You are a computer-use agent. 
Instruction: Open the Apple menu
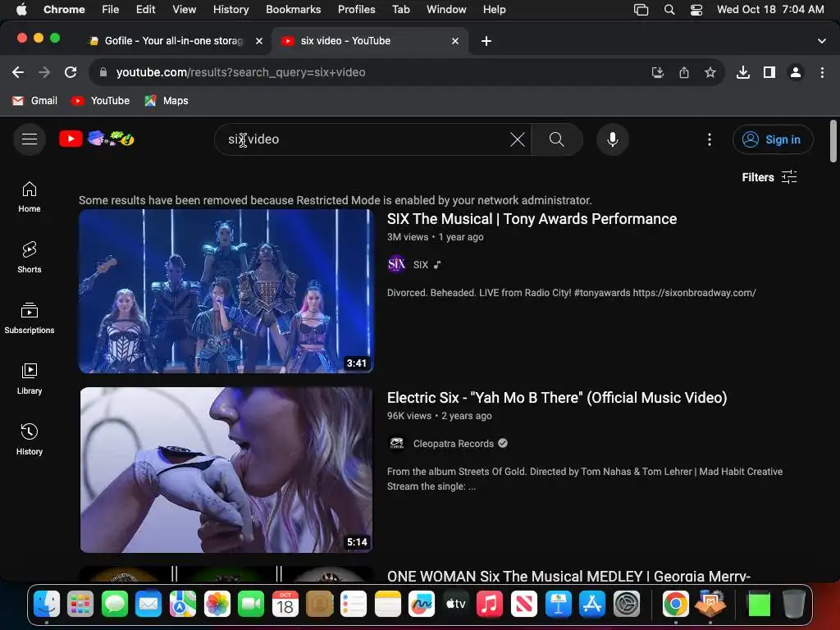tap(21, 9)
